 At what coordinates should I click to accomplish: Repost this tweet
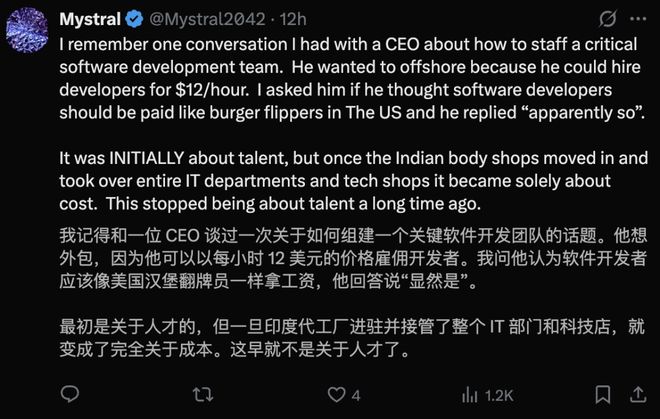(202, 396)
